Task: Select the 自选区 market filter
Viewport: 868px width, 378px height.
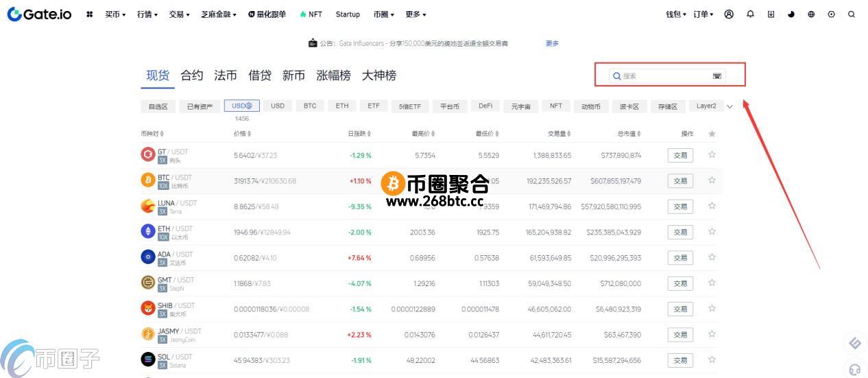Action: 158,106
